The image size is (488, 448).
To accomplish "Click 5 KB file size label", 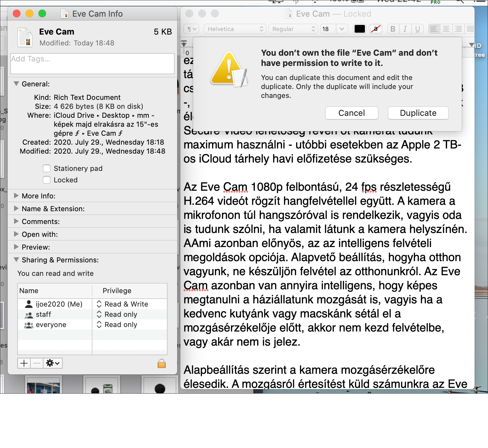I will pyautogui.click(x=163, y=32).
